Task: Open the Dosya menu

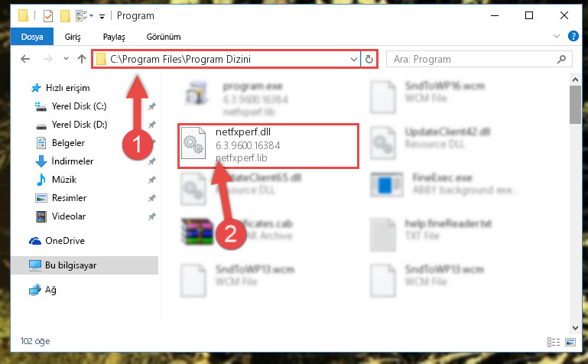Action: click(32, 37)
